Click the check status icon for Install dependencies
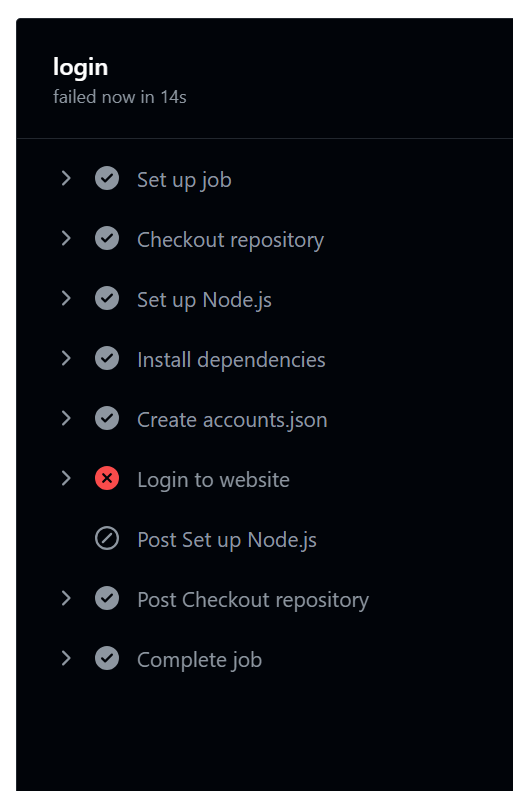The height and width of the screenshot is (791, 513). 107,359
